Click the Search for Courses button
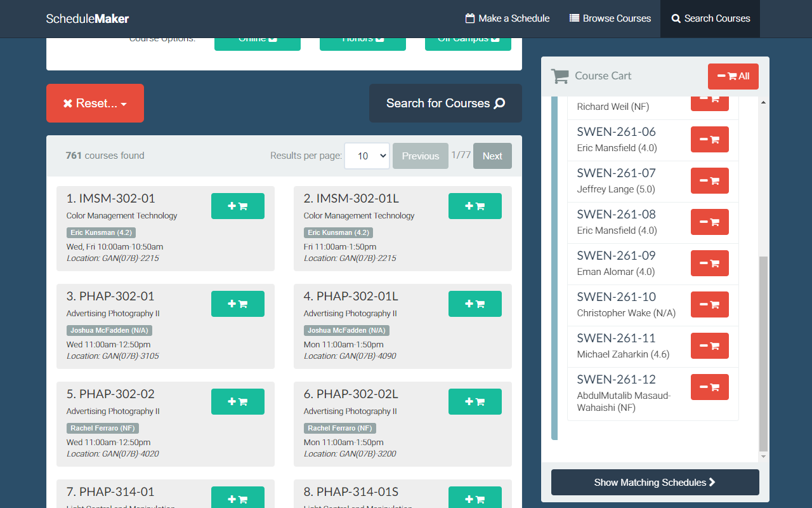The image size is (812, 508). pyautogui.click(x=445, y=103)
